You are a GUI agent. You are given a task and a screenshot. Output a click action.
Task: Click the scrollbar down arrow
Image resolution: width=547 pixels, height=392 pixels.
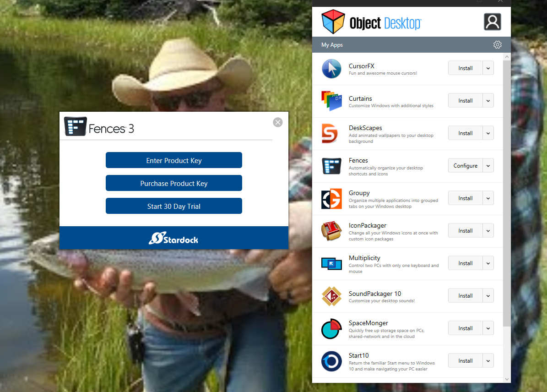pyautogui.click(x=507, y=379)
